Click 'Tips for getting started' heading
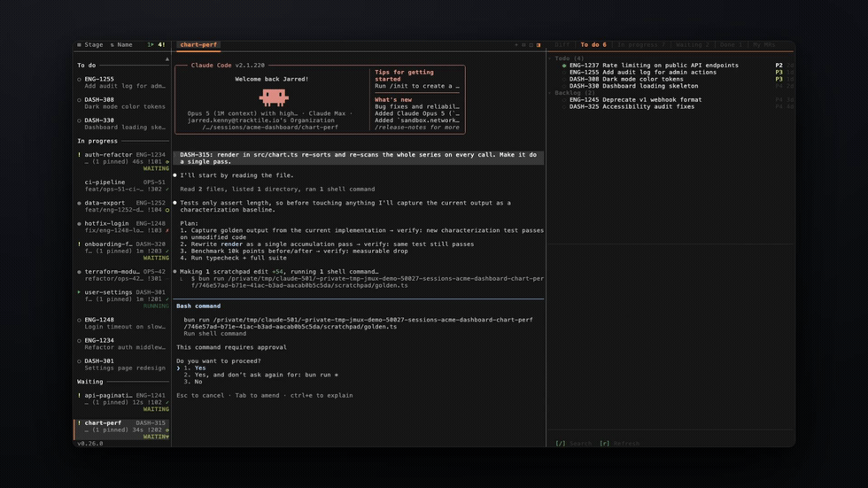 (x=404, y=76)
